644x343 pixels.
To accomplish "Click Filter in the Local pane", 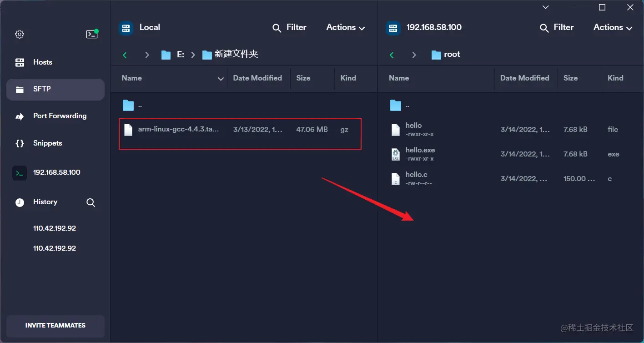I will [289, 28].
